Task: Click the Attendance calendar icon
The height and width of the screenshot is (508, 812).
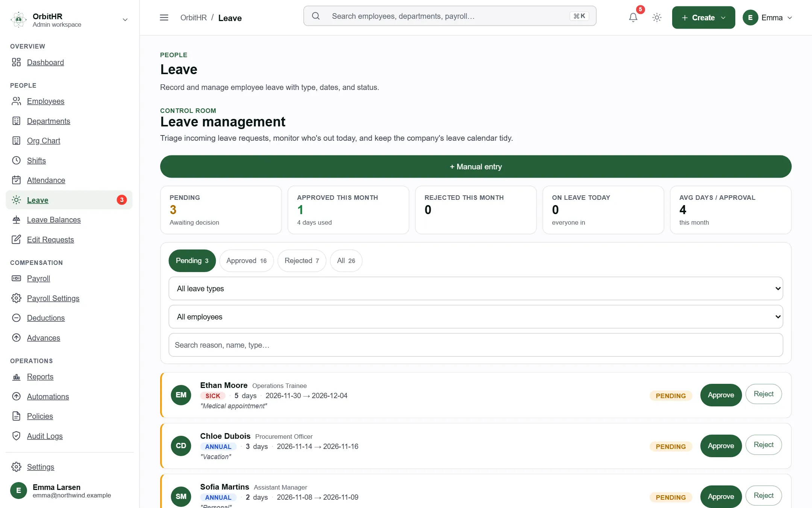Action: coord(16,180)
